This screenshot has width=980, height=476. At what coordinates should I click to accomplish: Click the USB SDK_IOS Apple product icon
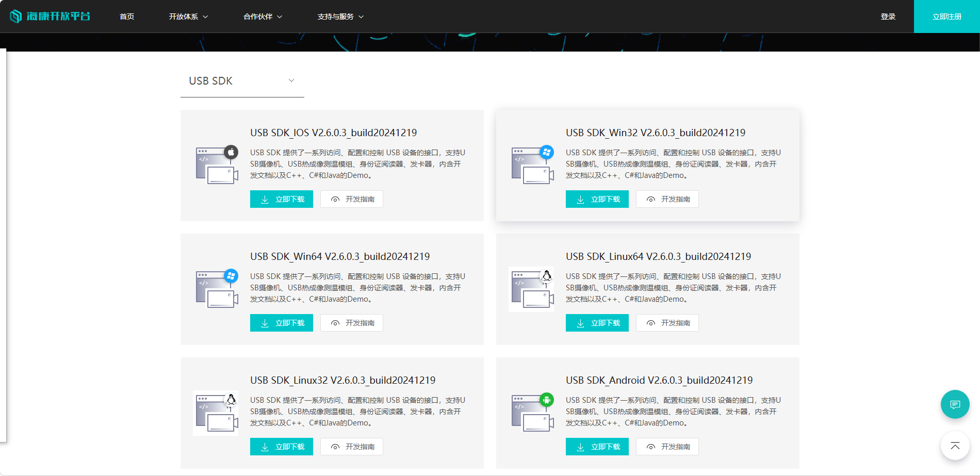click(217, 165)
